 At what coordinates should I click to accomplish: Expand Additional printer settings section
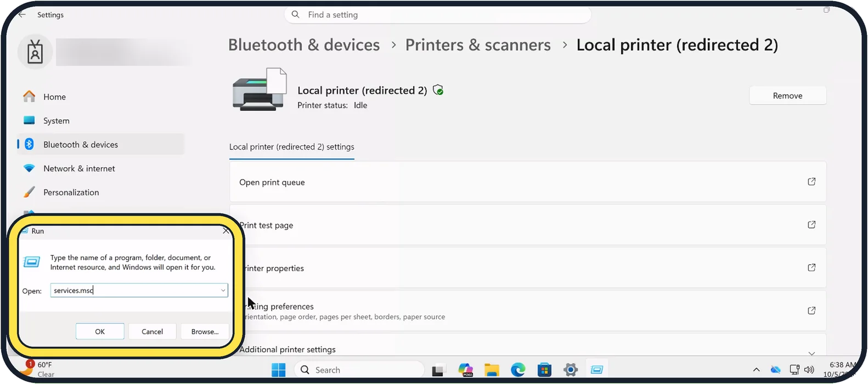tap(811, 353)
